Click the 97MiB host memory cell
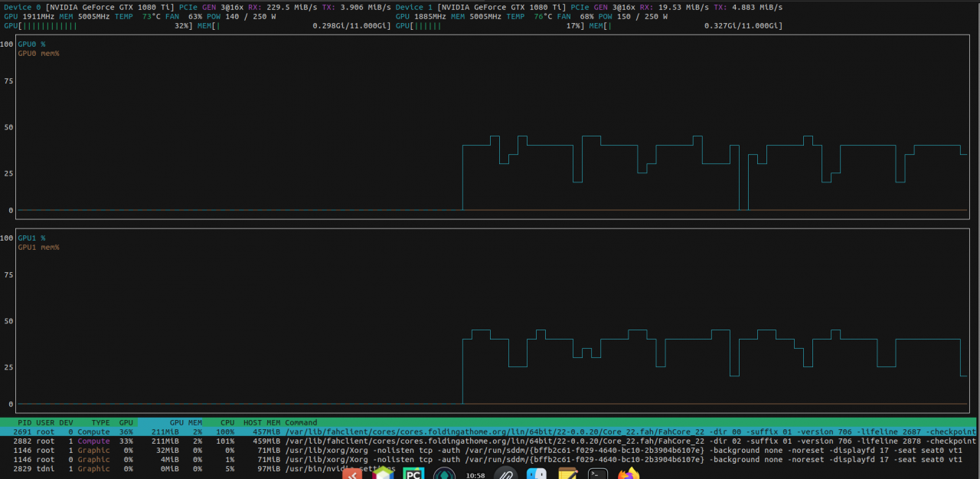 (269, 468)
